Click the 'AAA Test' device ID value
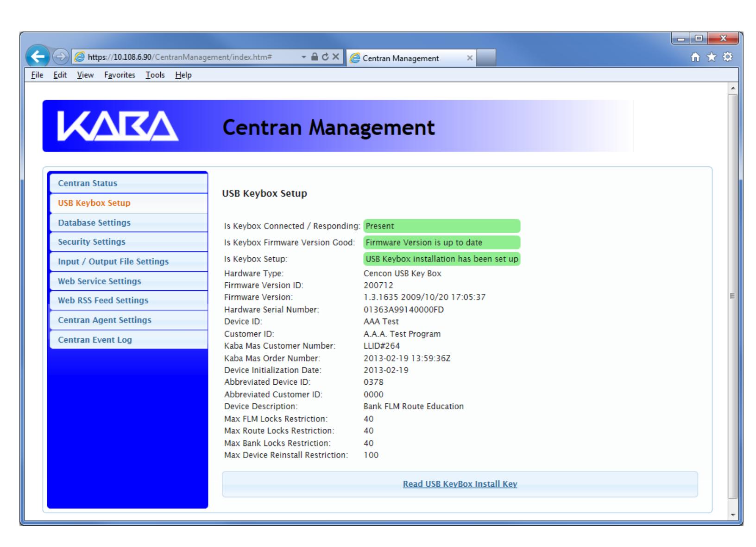Screen dimensions: 756x547 coord(381,322)
